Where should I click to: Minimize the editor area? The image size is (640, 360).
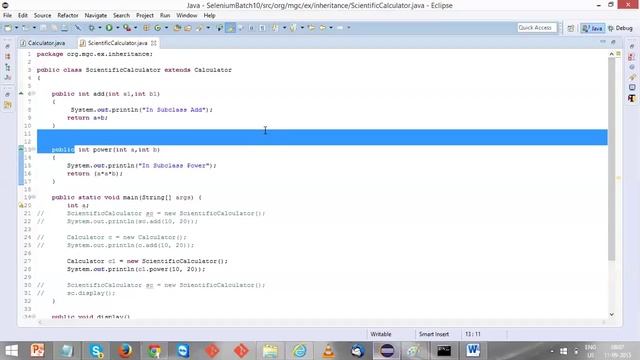603,42
